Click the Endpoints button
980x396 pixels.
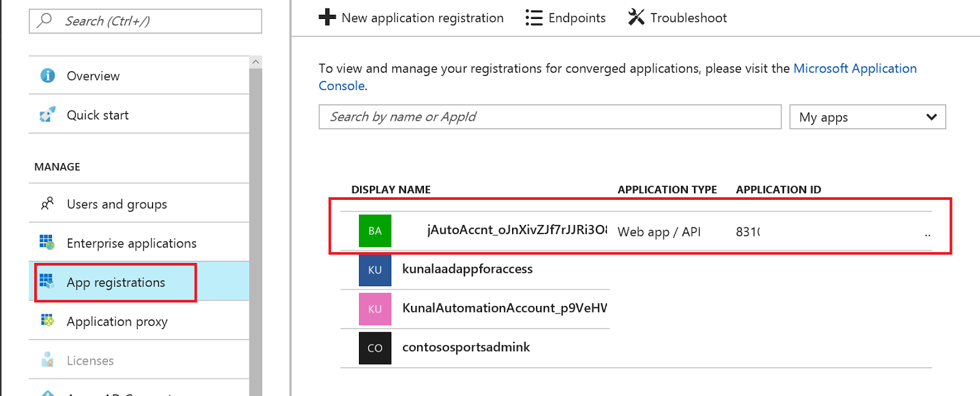coord(565,18)
